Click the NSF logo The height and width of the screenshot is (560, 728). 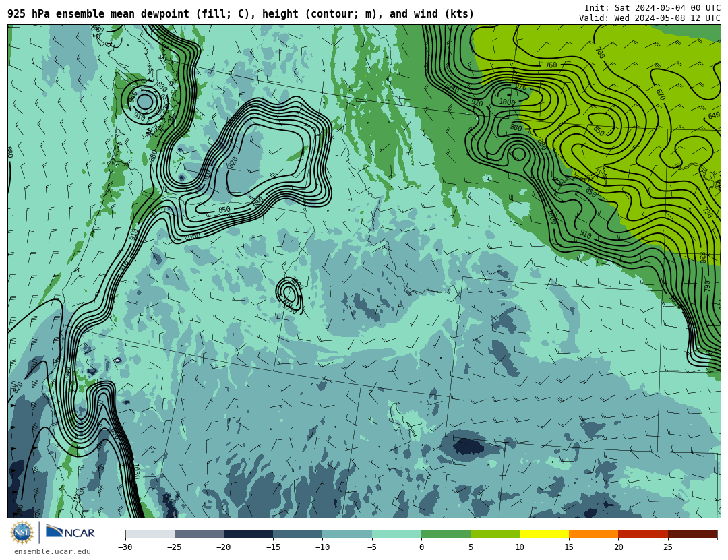(22, 532)
